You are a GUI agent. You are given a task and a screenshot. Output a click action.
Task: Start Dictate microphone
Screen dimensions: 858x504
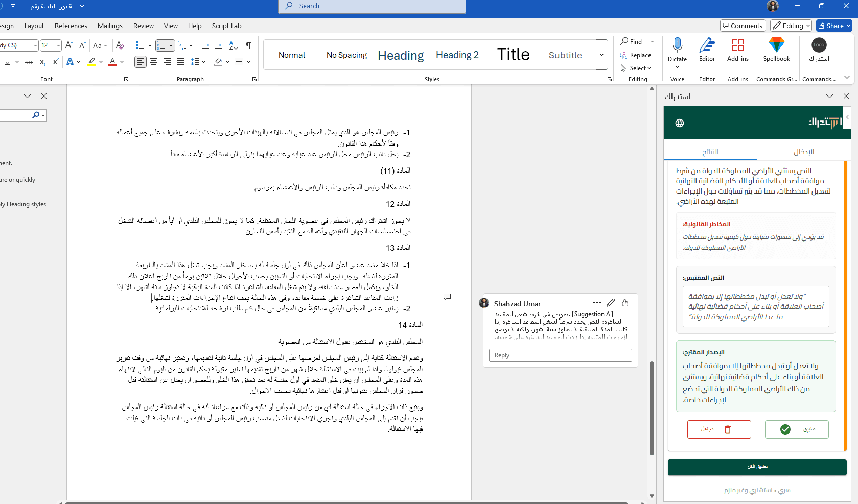[x=677, y=45]
